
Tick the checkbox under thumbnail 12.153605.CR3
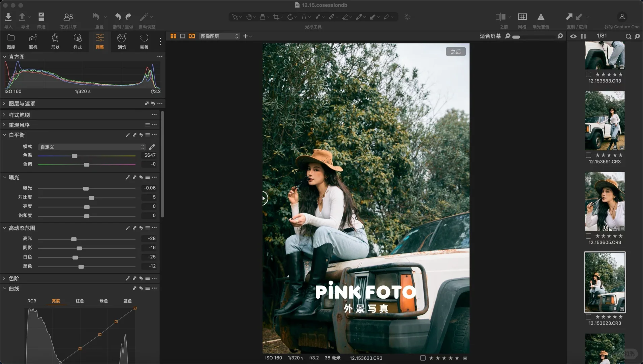pyautogui.click(x=588, y=236)
